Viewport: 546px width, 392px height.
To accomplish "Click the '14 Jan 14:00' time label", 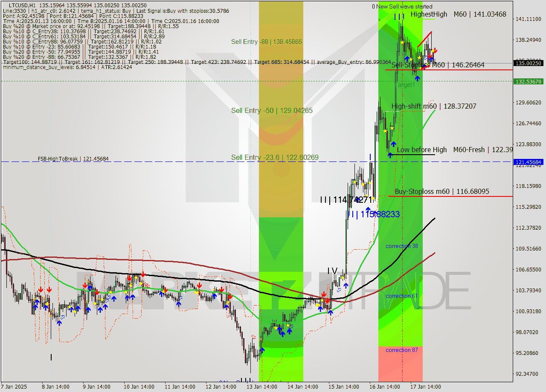I will 303,387.
